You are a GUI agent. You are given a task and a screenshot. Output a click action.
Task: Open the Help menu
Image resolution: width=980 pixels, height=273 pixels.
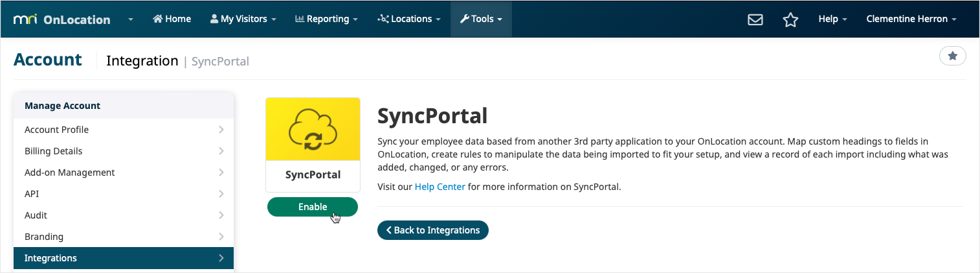coord(832,19)
